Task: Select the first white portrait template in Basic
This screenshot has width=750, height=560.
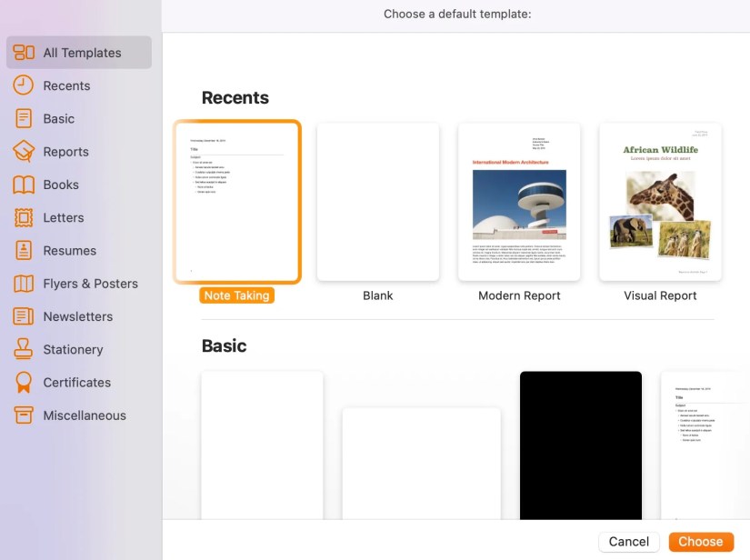Action: click(262, 445)
